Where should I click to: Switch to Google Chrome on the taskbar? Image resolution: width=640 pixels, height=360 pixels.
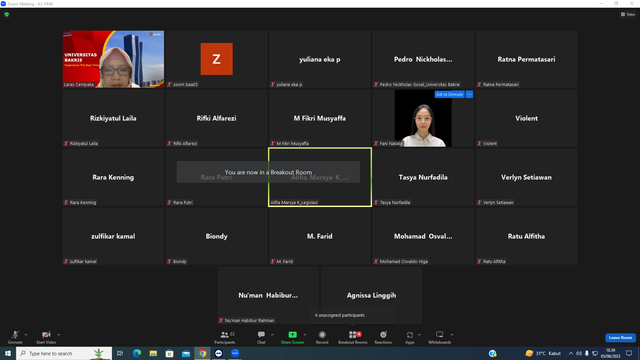tap(202, 353)
